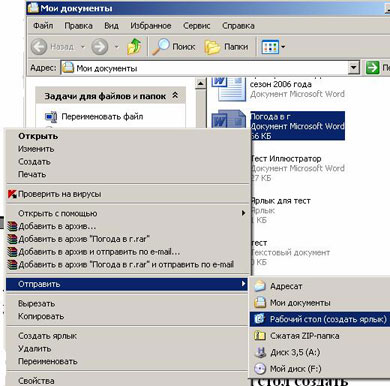
Task: Choose Печать in the context menu
Action: tap(128, 174)
